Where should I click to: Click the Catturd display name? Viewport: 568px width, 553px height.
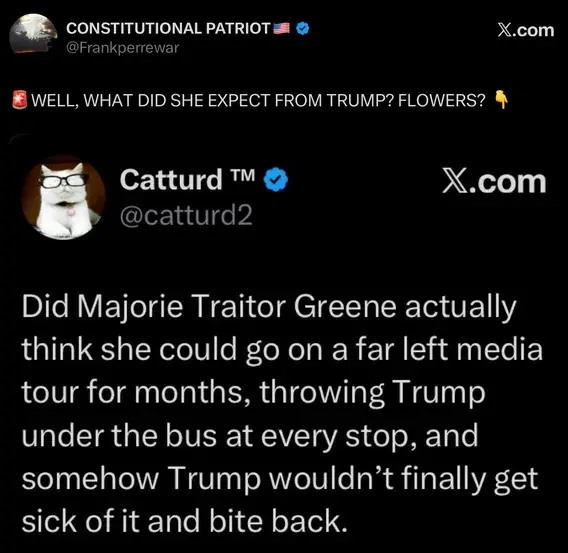click(171, 179)
